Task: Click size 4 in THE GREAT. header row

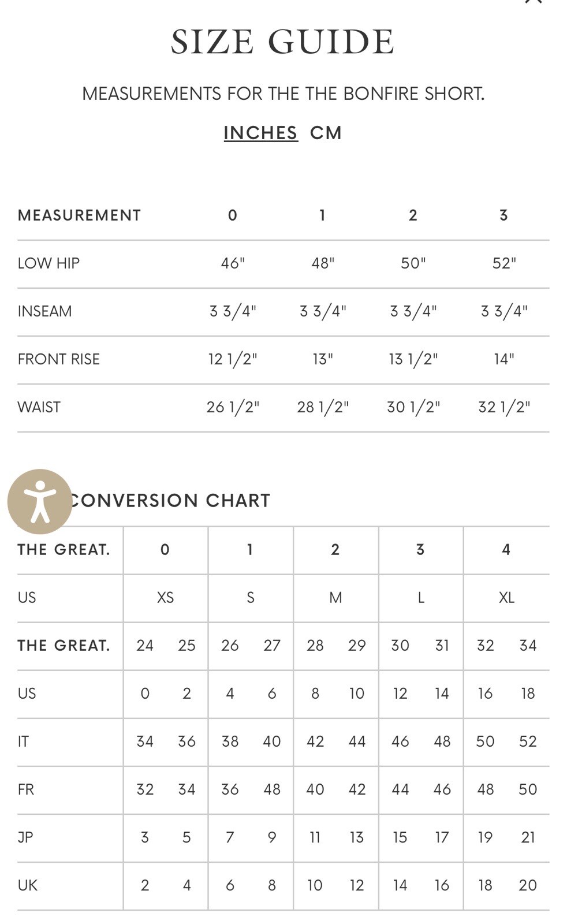Action: [x=506, y=550]
